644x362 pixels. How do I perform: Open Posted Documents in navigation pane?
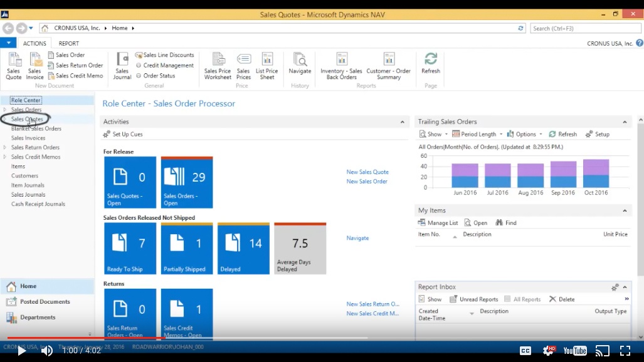[47, 302]
